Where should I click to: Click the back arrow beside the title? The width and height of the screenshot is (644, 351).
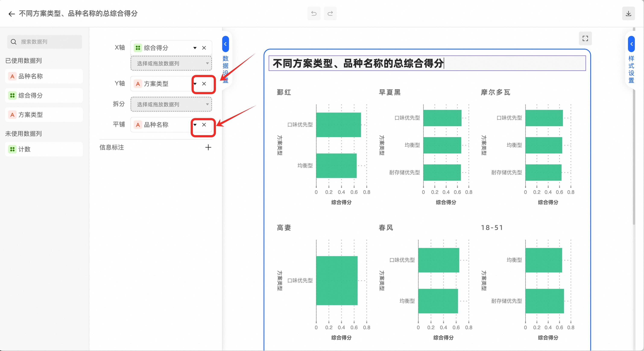pyautogui.click(x=12, y=14)
